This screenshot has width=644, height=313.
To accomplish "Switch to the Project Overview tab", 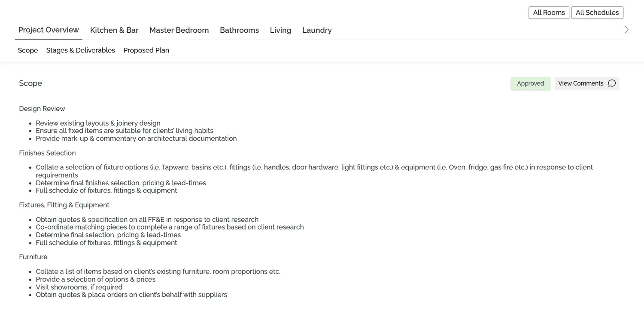I will (x=49, y=30).
